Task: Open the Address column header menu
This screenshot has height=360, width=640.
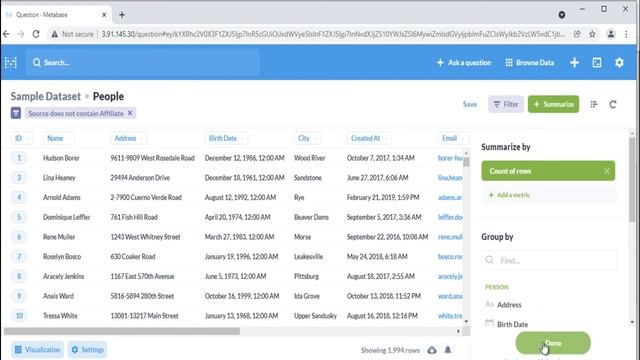Action: click(x=128, y=138)
